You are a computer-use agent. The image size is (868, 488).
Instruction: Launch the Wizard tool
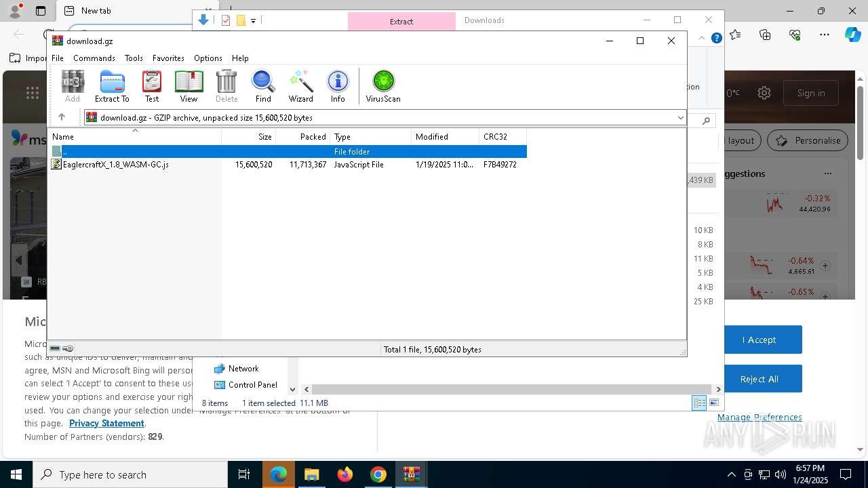click(300, 86)
